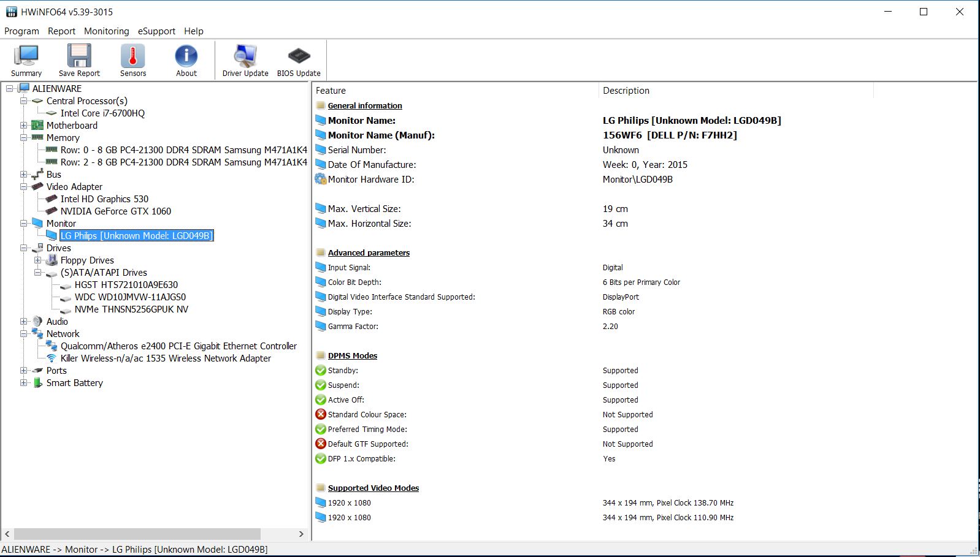
Task: Click the Floppy Drives icon
Action: click(52, 260)
